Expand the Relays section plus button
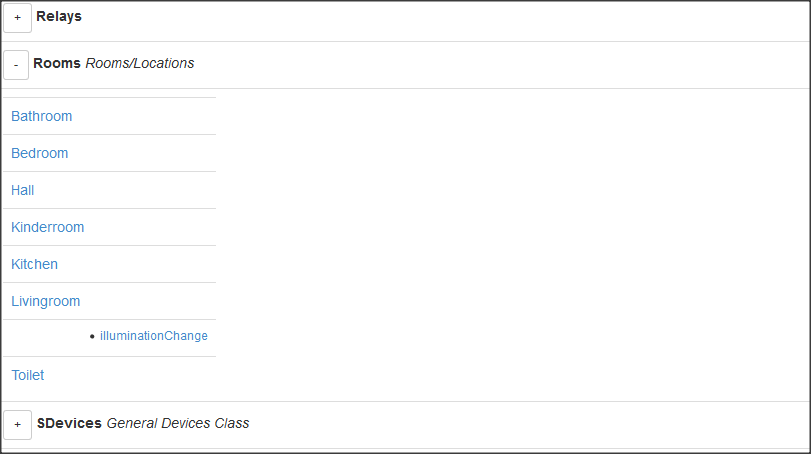 17,18
